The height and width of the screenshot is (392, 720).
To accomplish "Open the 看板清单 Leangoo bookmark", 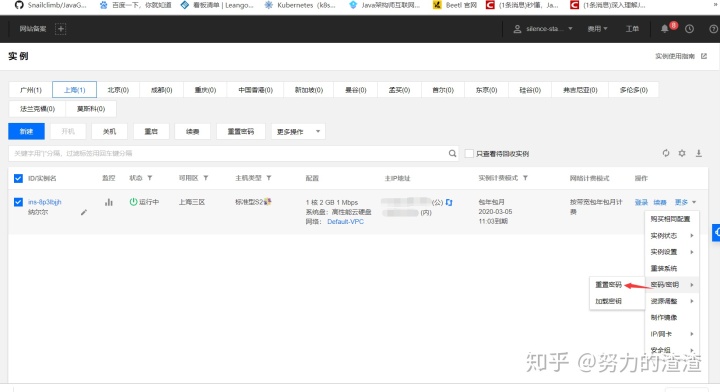I will coord(217,5).
